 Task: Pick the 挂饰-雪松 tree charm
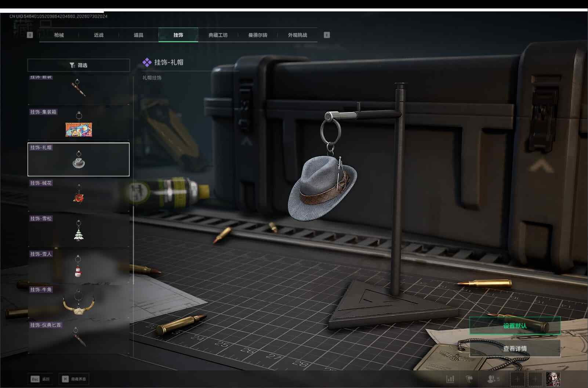tap(79, 231)
